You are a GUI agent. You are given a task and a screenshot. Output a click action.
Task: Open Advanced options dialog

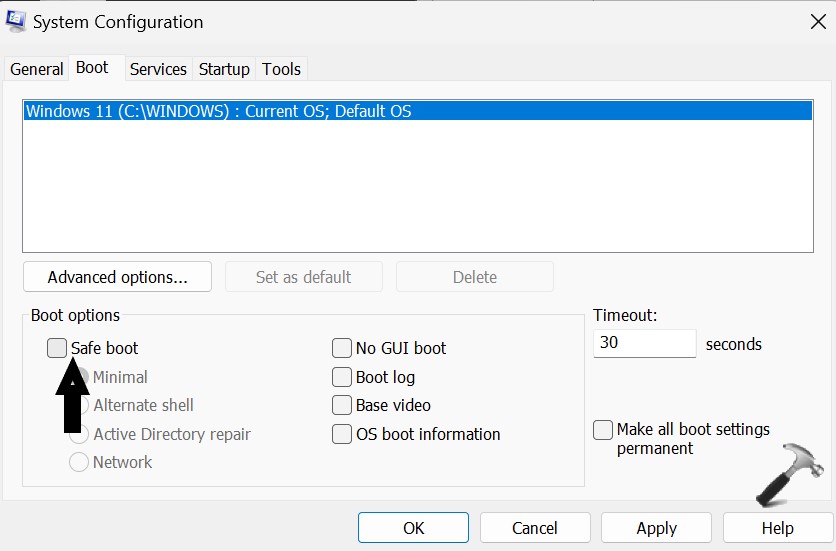tap(117, 277)
